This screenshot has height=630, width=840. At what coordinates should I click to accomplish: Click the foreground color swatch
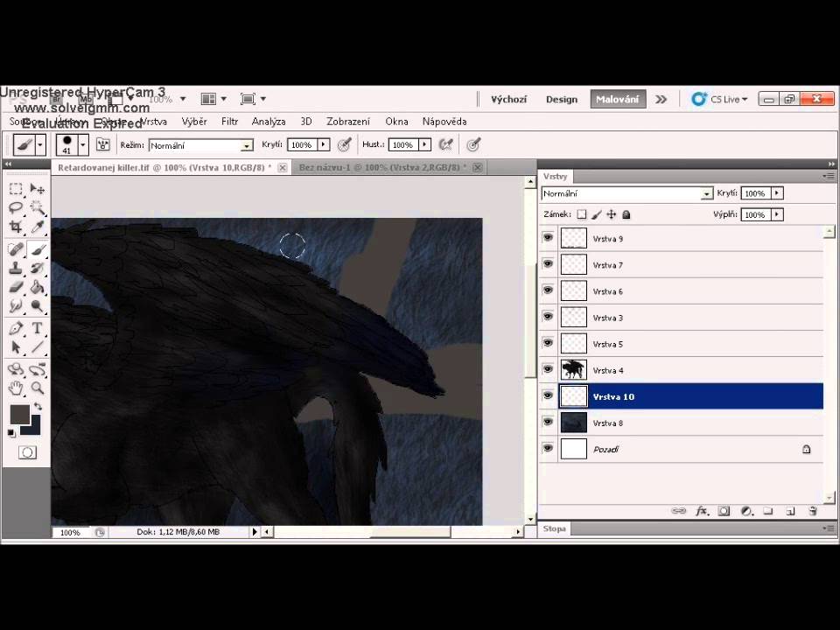[20, 414]
